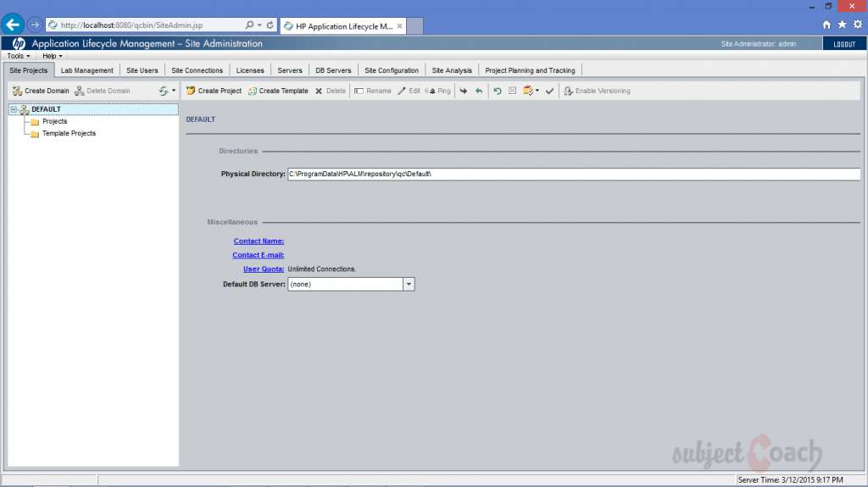Click the Edit pencil button
The image size is (868, 487).
(x=409, y=91)
